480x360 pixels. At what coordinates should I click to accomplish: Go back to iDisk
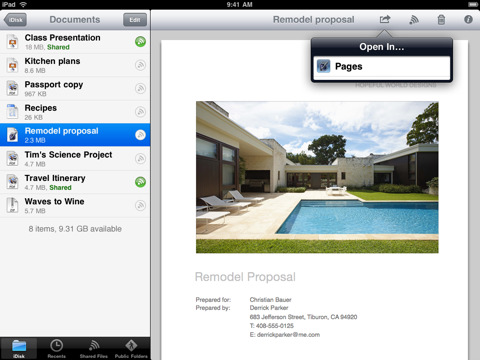(x=15, y=20)
